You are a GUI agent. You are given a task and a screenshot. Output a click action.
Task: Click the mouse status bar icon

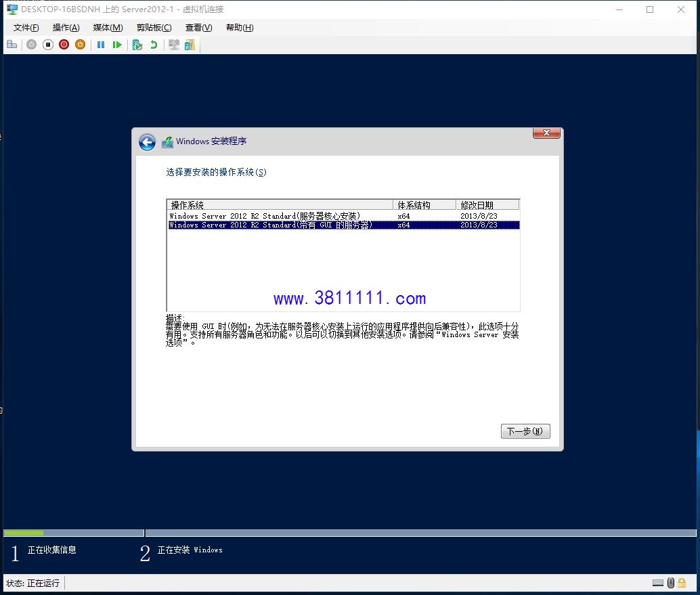pos(670,583)
